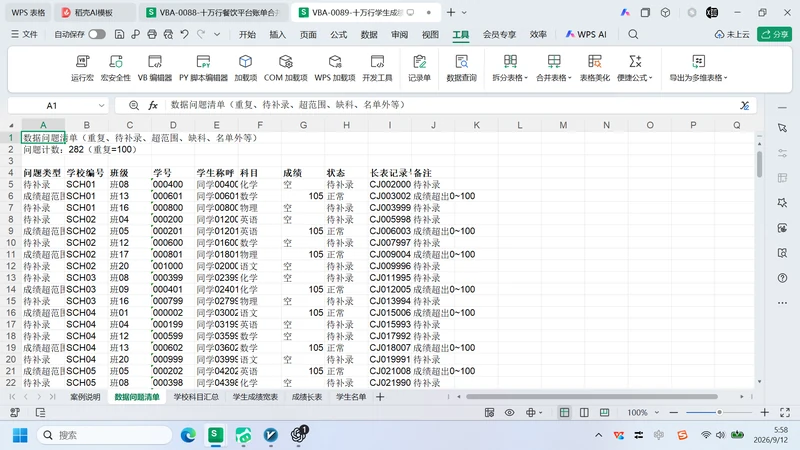Switch to normal view in status bar
The image size is (800, 450).
(564, 412)
